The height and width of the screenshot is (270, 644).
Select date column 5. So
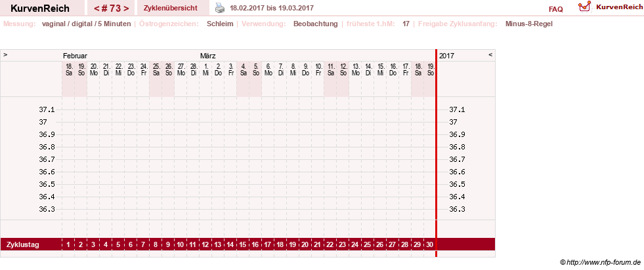[255, 69]
